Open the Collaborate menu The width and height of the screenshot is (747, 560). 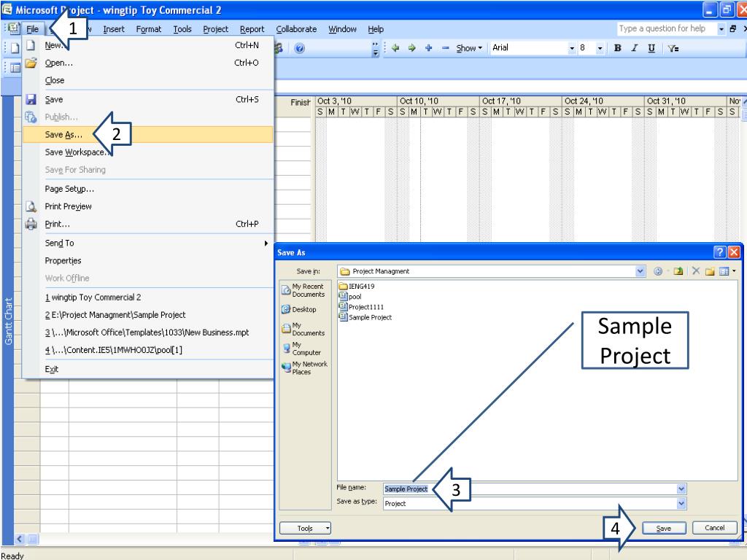click(296, 29)
